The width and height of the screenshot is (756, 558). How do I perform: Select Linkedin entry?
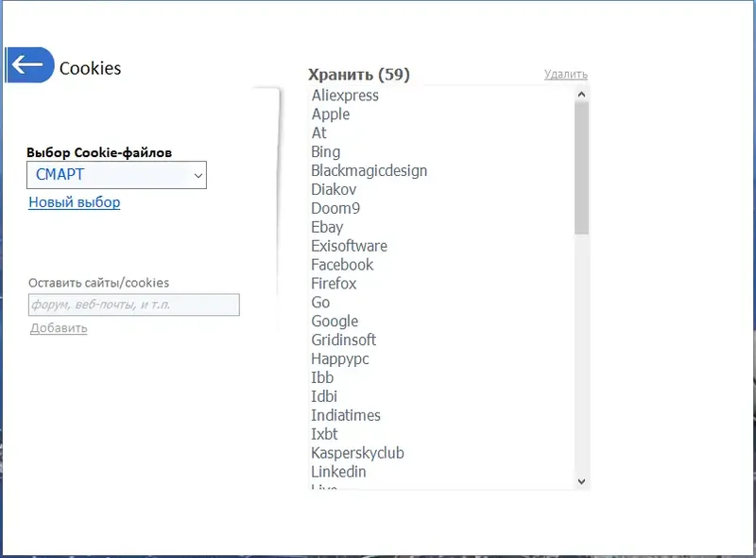tap(338, 472)
